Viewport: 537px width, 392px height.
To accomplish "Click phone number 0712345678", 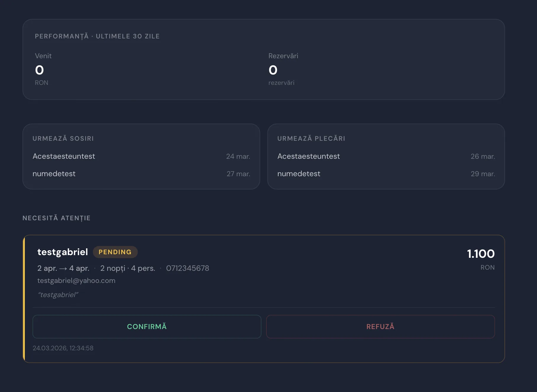I will pyautogui.click(x=187, y=268).
